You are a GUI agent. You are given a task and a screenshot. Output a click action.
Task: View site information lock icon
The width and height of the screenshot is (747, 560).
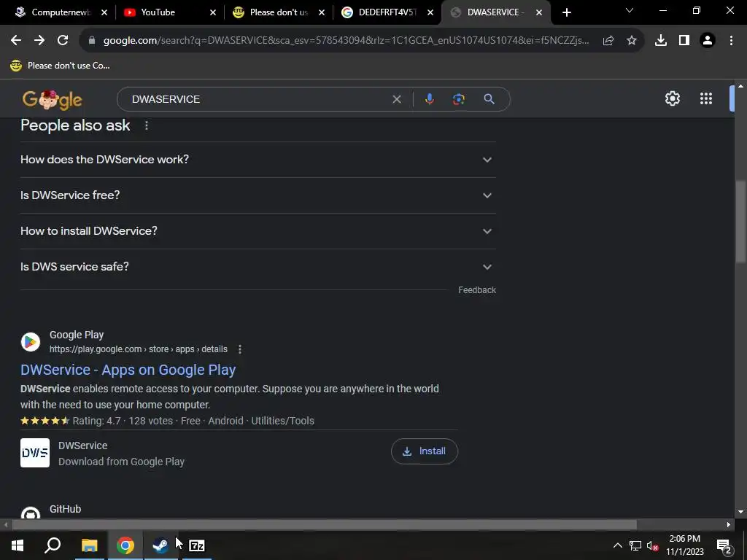pyautogui.click(x=92, y=41)
